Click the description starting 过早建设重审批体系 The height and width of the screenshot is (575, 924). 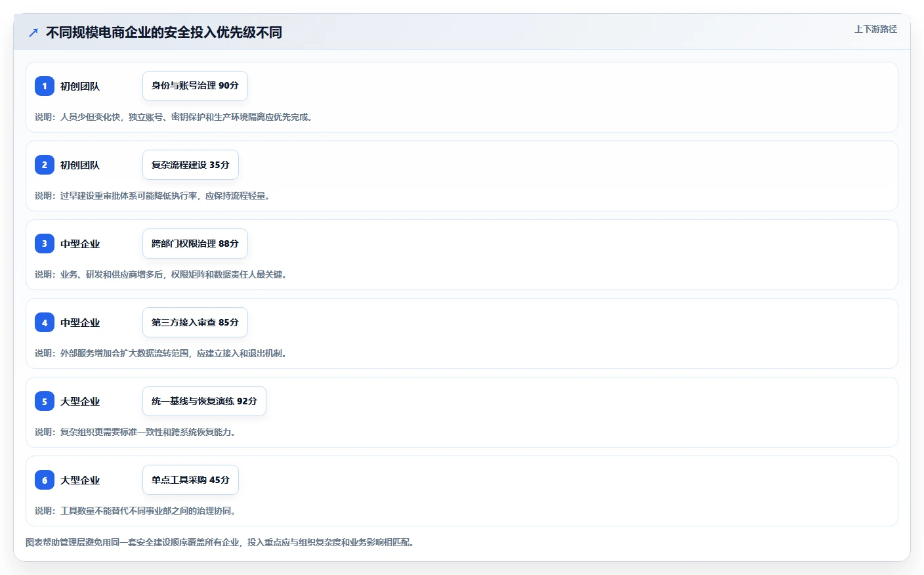(154, 196)
